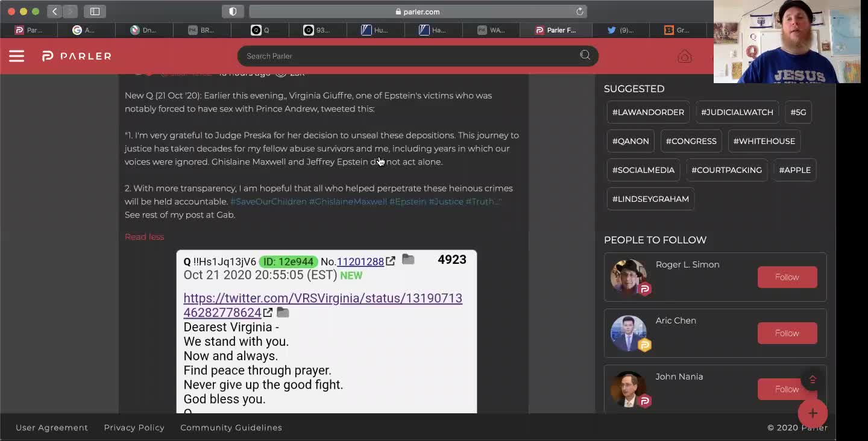Click external-link icon after Twitter URL
The image size is (868, 441).
[x=268, y=312]
